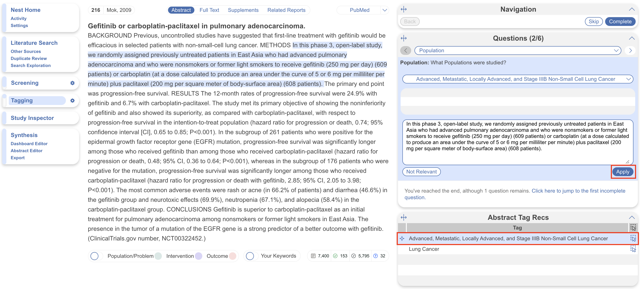Click move icon on Abstract Tag Recs
The width and height of the screenshot is (644, 289).
tap(403, 217)
